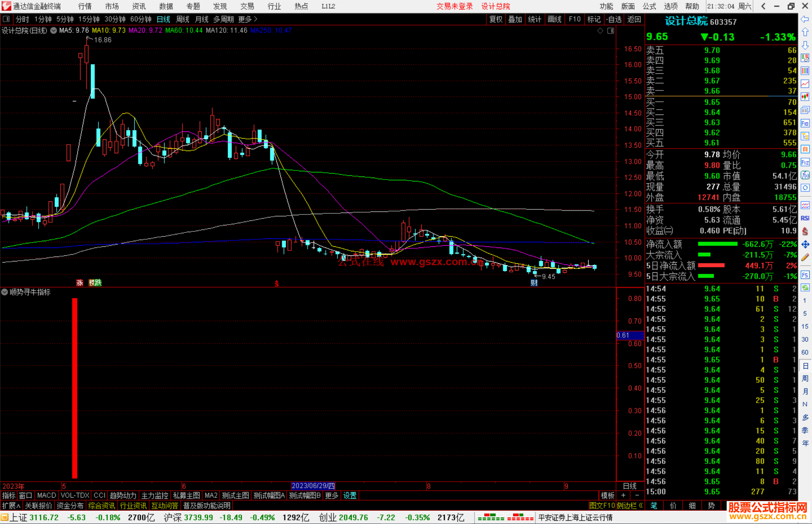Expand the 顺势寻牛指标 indicator dropdown
This screenshot has height=524, width=812.
[x=5, y=292]
